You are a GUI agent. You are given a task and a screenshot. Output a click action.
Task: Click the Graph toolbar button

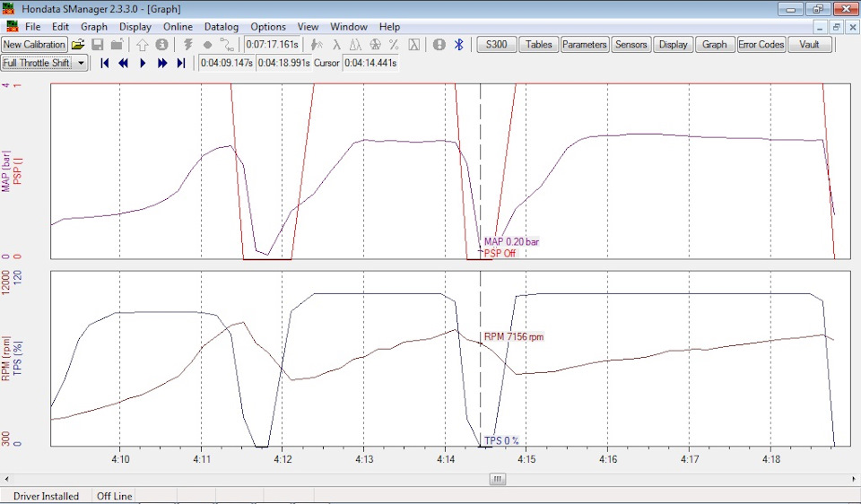point(715,45)
